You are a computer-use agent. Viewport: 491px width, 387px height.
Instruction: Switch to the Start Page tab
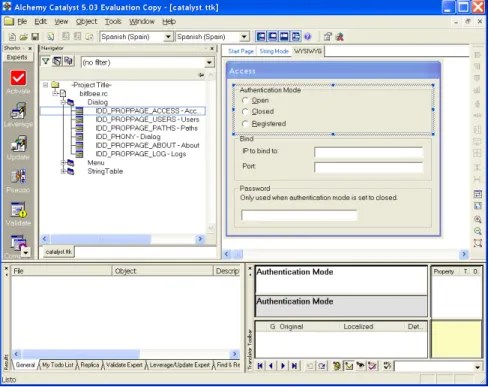[241, 51]
